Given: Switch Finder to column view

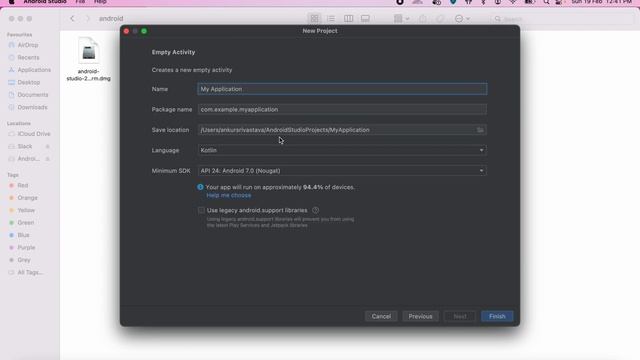Looking at the screenshot, I should pos(348,19).
